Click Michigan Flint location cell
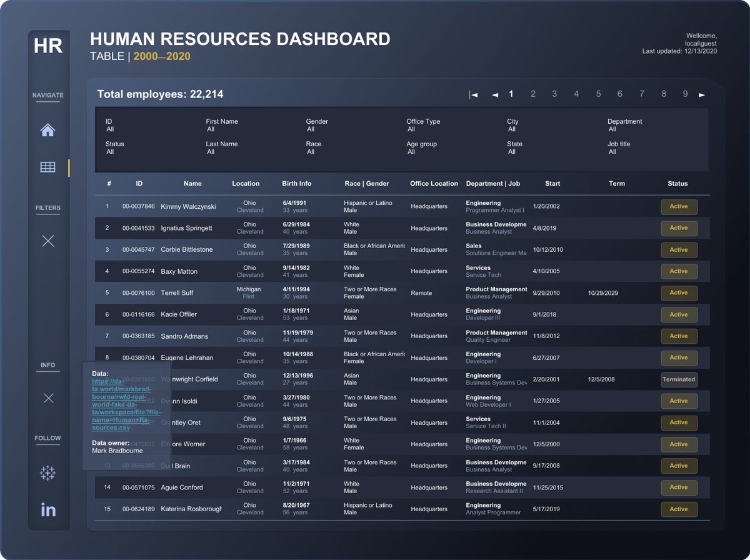This screenshot has width=750, height=560. tap(249, 293)
